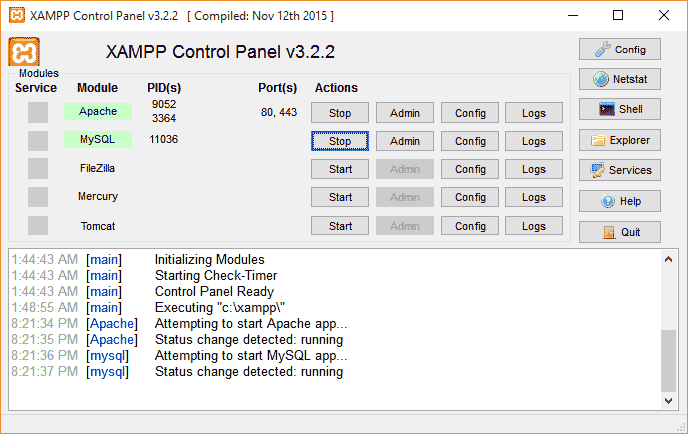Open MySQL Admin page

click(405, 141)
